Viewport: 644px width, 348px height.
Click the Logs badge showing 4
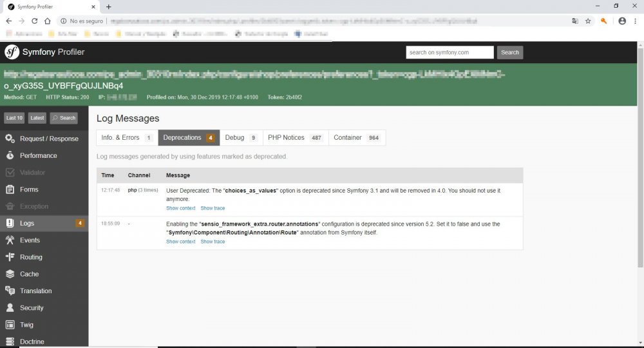pyautogui.click(x=80, y=223)
